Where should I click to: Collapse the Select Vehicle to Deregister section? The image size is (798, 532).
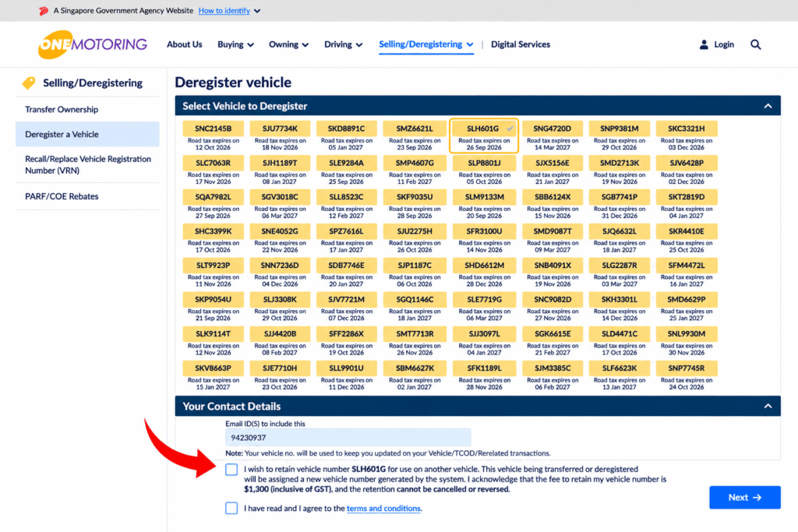tap(768, 106)
